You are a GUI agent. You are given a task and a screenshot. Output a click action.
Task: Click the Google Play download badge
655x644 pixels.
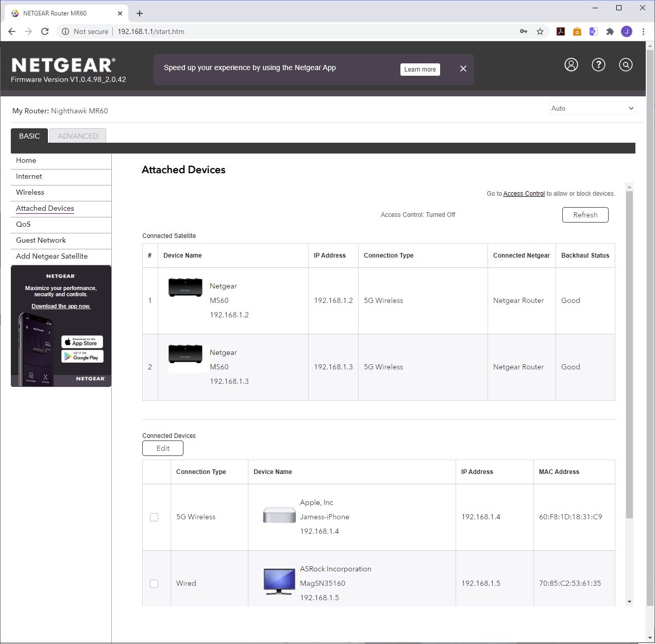[82, 357]
